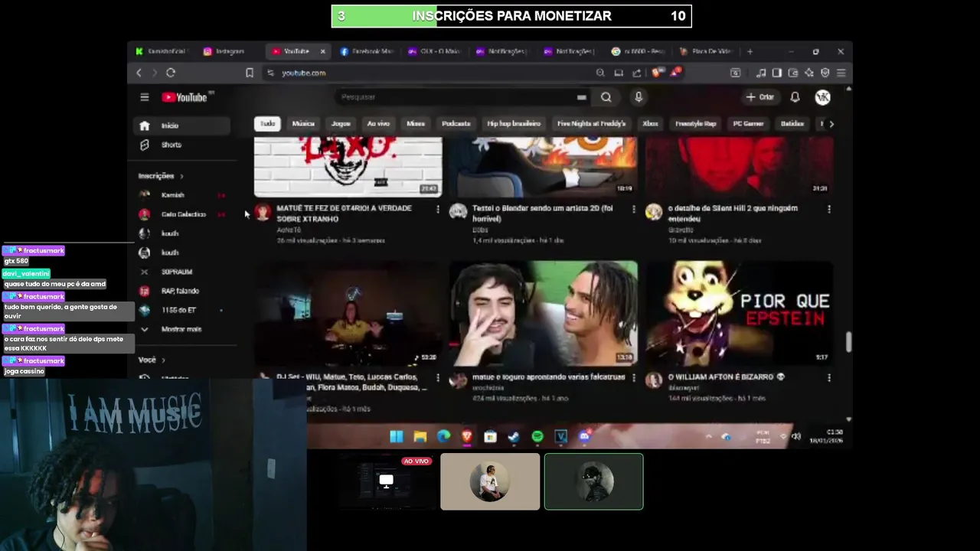Bookmark this page using bookmark icon
Screen dimensions: 980x551
(x=250, y=73)
